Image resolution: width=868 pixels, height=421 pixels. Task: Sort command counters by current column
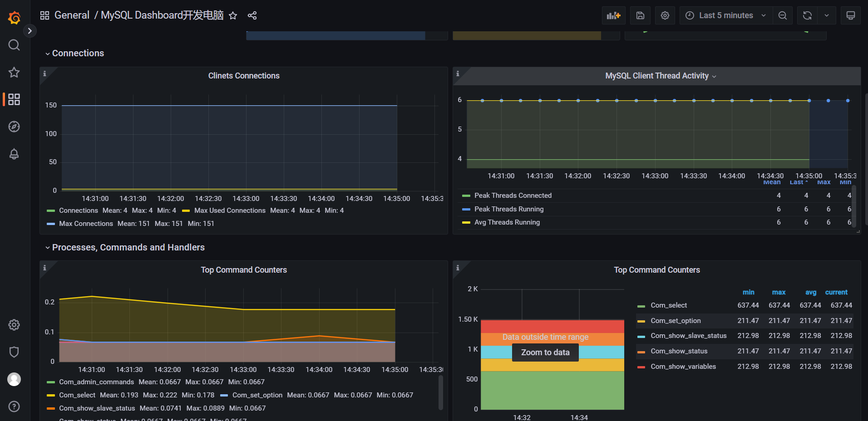point(836,292)
